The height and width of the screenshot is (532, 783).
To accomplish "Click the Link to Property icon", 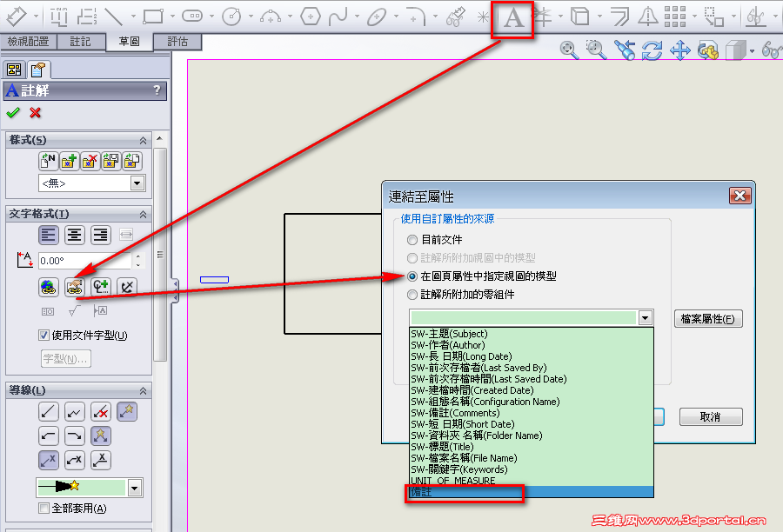I will click(x=74, y=287).
